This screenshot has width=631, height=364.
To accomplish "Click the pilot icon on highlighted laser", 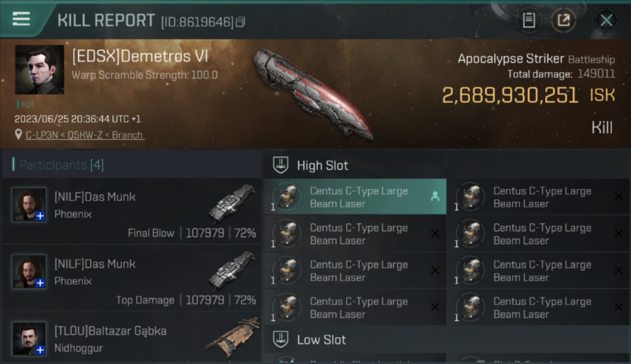I will [435, 196].
